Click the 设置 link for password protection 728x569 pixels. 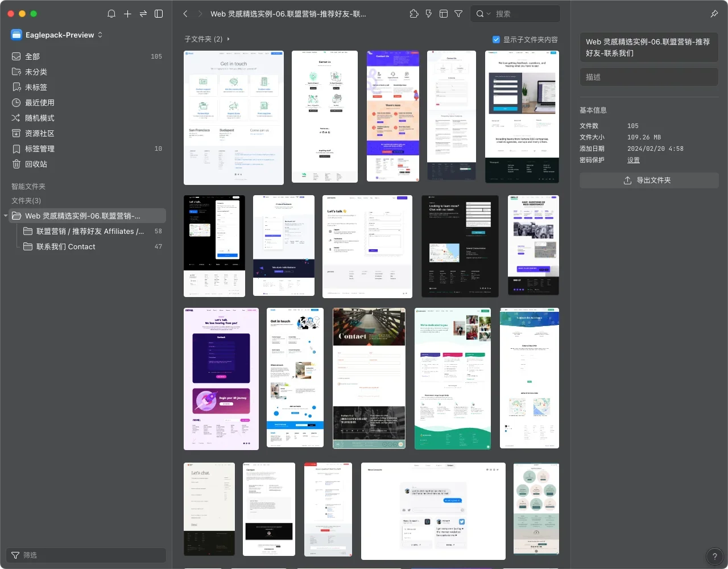(634, 160)
